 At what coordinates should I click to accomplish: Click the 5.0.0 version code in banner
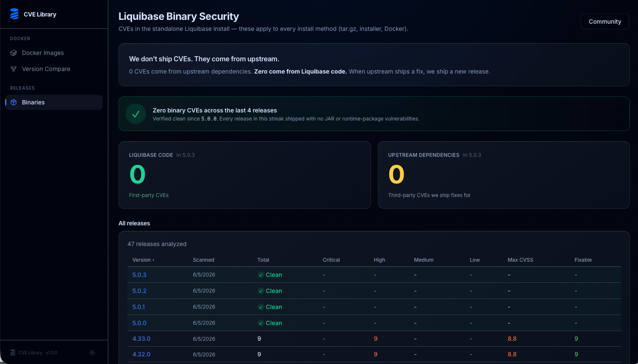209,119
